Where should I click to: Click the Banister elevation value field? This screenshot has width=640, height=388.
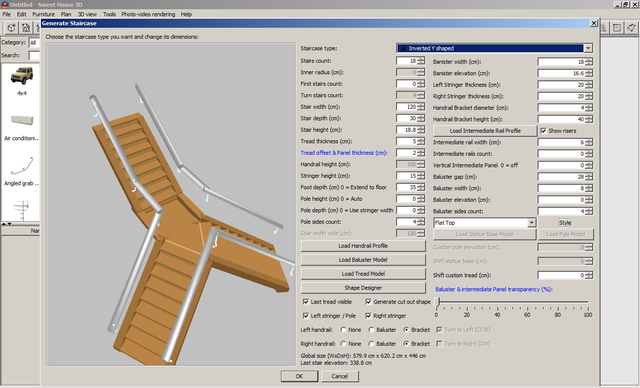point(561,73)
